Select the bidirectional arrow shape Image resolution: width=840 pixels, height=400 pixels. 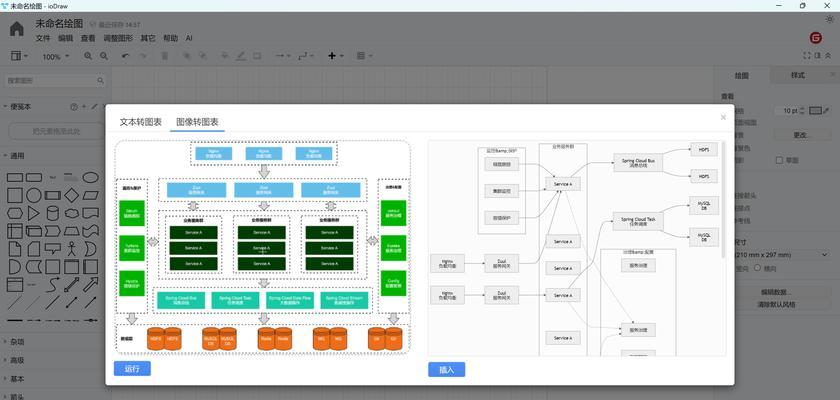coord(71,284)
